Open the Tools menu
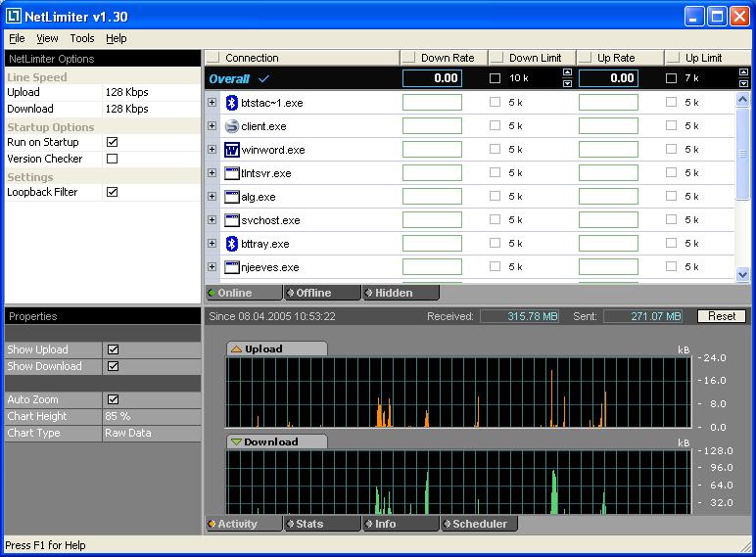Screen dimensions: 756x557 click(82, 38)
